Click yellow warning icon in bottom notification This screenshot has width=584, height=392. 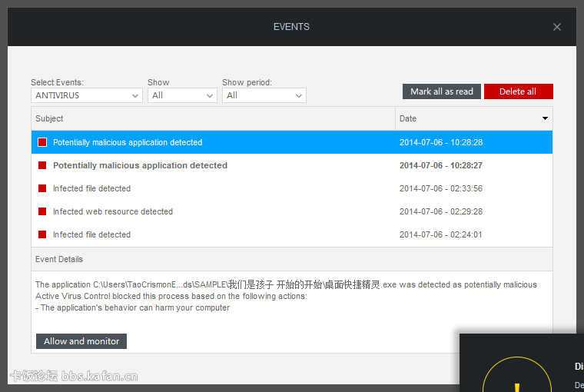(x=516, y=380)
